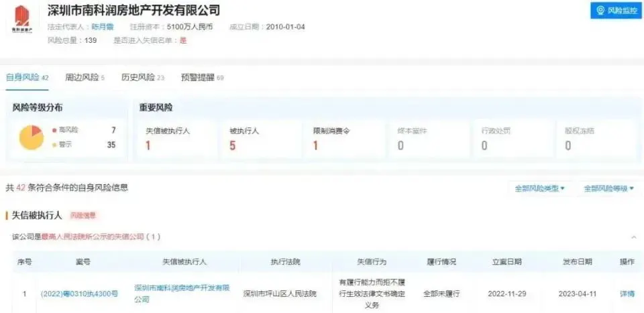Screen dimensions: 644x313
Task: Click 详情 link in first row
Action: pyautogui.click(x=627, y=294)
